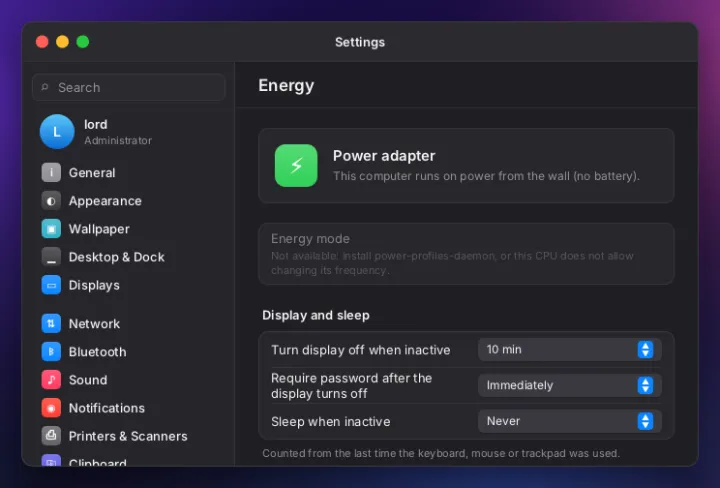Click the Wallpaper sidebar icon
This screenshot has height=488, width=720.
pyautogui.click(x=51, y=229)
